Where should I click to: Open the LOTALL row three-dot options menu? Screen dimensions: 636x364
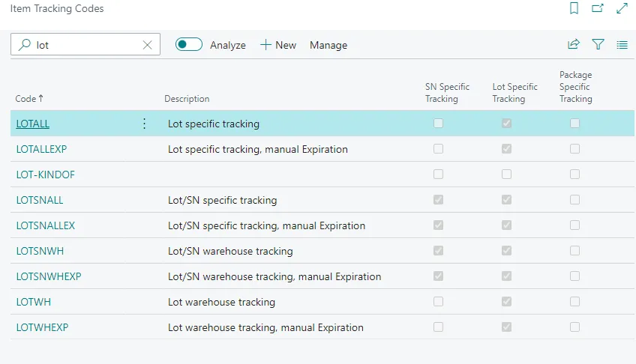(145, 124)
